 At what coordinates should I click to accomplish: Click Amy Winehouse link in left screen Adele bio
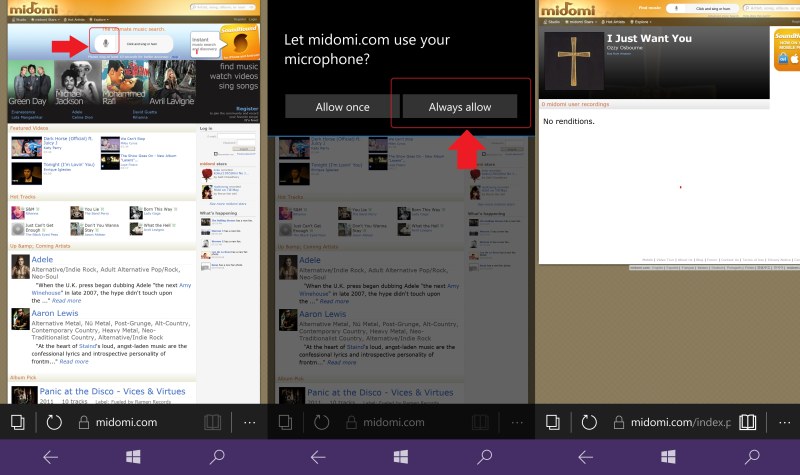111,289
